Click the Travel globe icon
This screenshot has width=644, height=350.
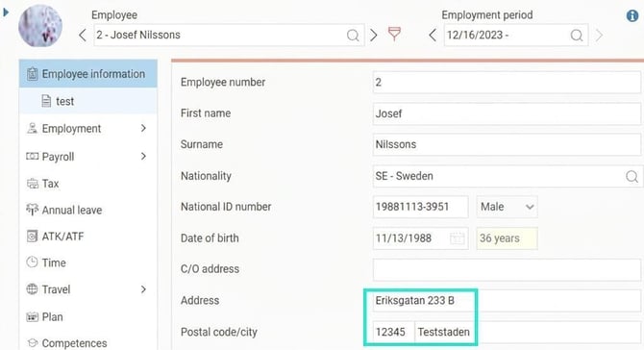pyautogui.click(x=32, y=289)
